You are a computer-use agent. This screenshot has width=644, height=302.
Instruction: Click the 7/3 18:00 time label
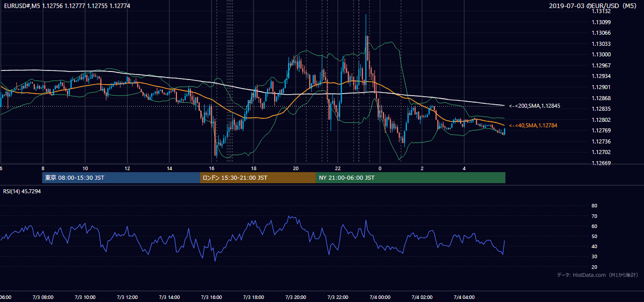tap(253, 297)
